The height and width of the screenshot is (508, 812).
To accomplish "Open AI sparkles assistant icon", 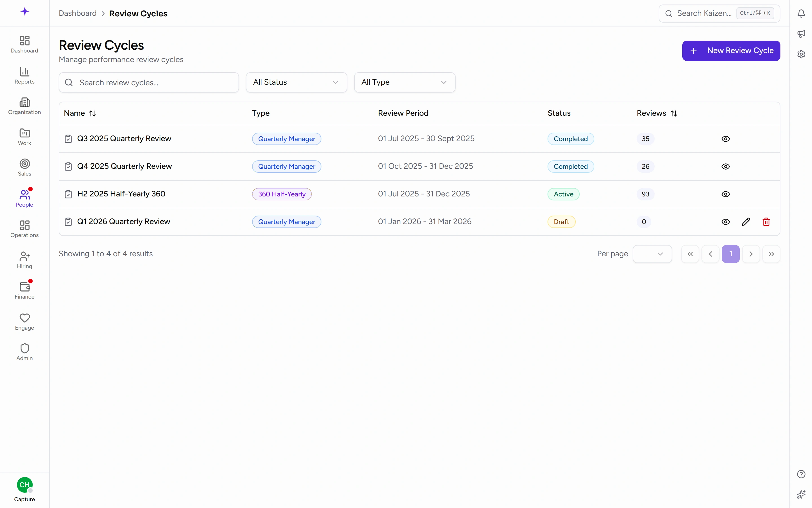I will [x=801, y=494].
